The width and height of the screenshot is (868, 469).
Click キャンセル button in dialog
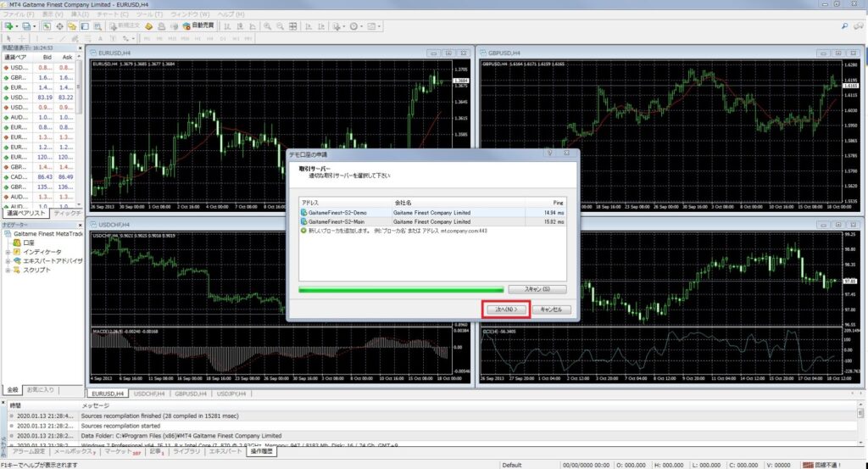551,310
